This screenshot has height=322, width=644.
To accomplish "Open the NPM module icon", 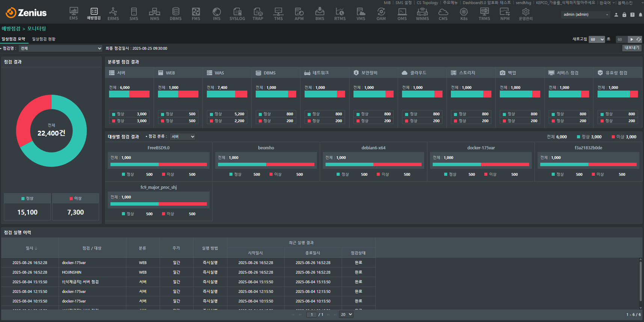I will click(505, 14).
